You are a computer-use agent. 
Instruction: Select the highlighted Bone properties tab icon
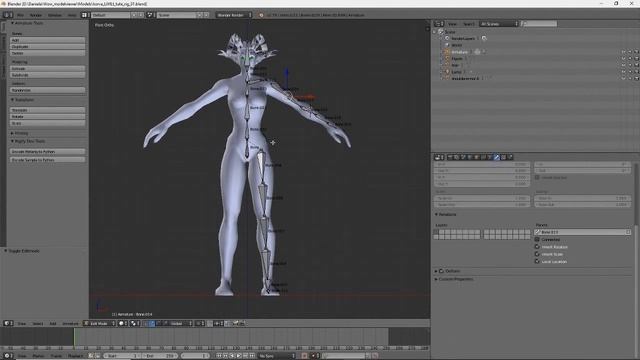496,157
